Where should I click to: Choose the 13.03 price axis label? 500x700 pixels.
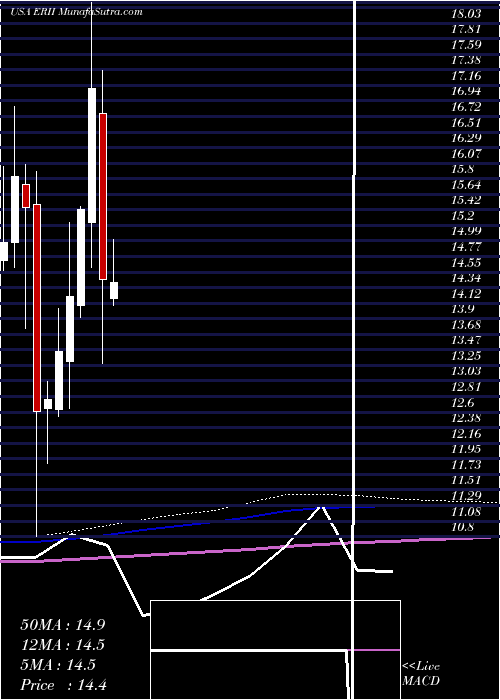[467, 371]
